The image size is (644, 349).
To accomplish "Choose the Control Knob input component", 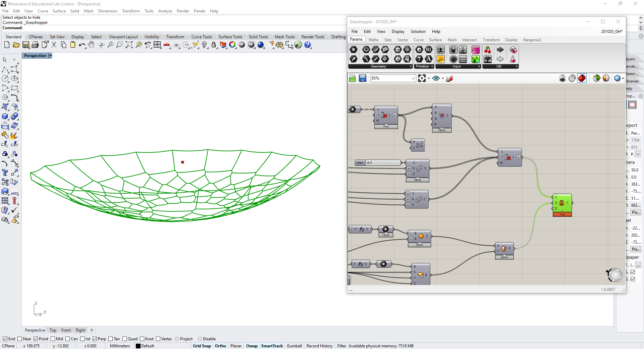I will (453, 59).
